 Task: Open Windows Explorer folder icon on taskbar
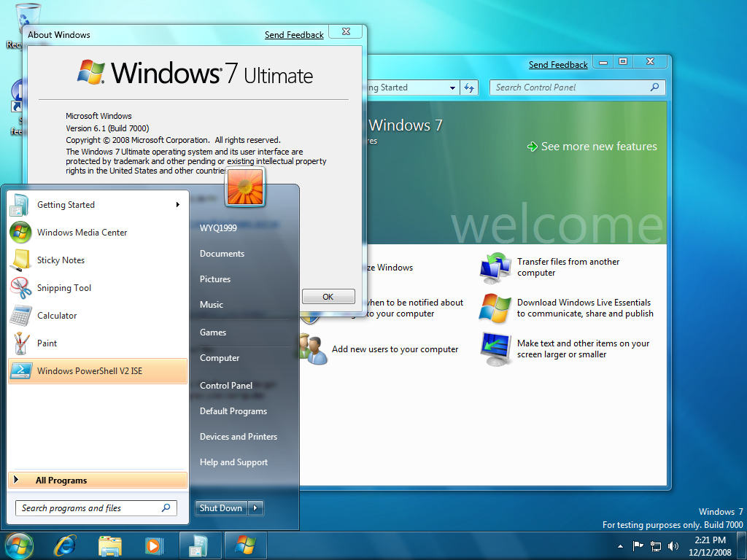tap(109, 545)
